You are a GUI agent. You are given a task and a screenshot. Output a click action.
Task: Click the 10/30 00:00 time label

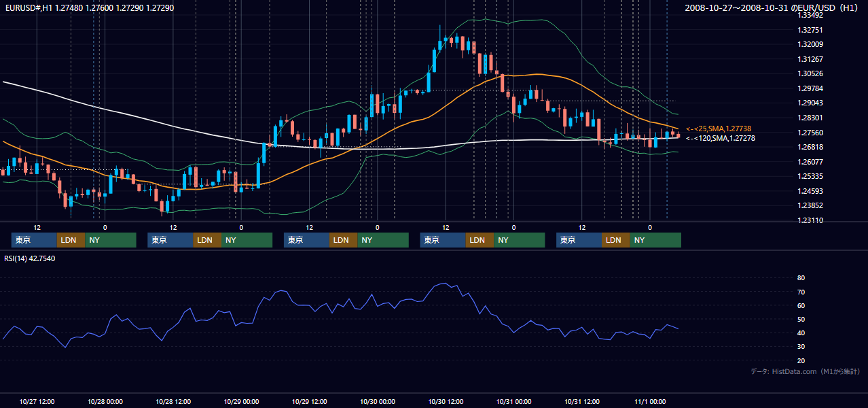tap(378, 401)
